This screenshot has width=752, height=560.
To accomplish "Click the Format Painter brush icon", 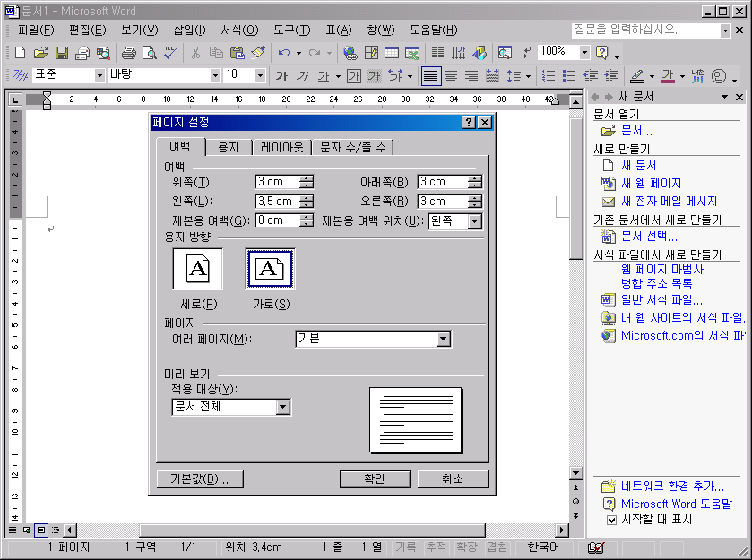I will coord(258,52).
